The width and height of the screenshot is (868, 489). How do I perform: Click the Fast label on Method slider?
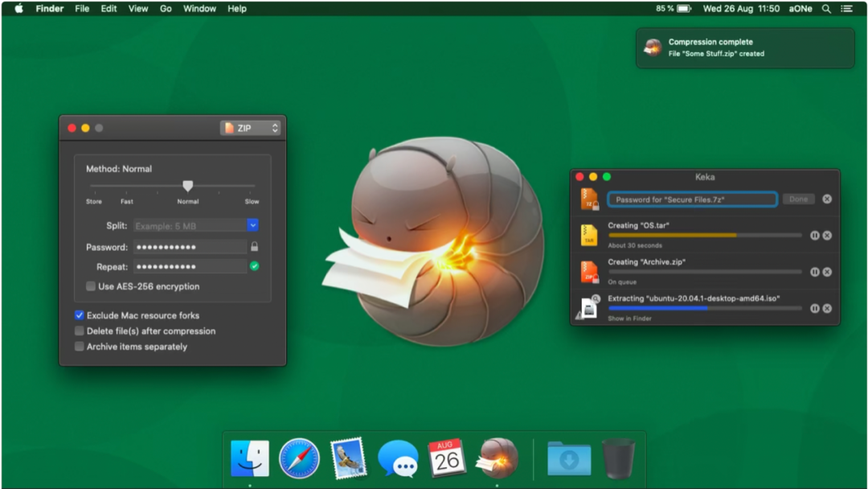click(127, 202)
